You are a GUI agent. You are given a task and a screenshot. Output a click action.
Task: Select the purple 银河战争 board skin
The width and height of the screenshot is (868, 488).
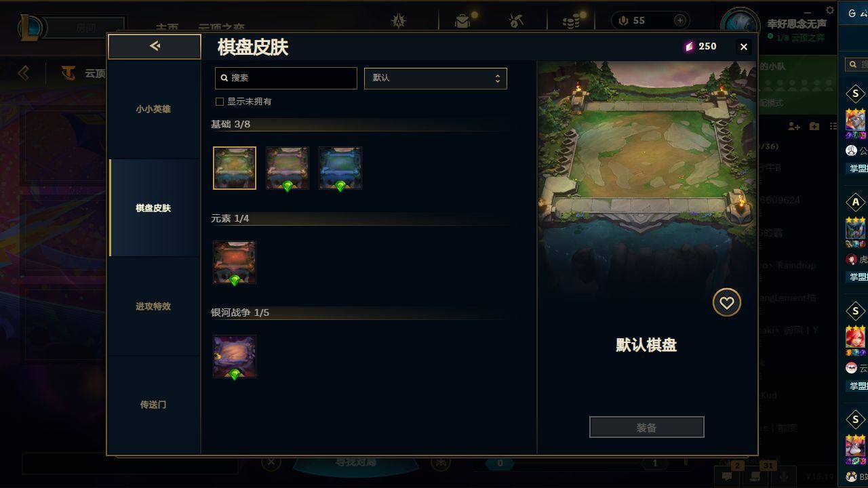(x=235, y=357)
